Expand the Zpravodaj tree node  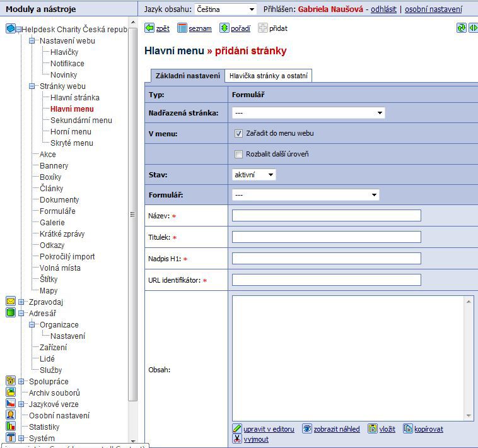click(21, 302)
